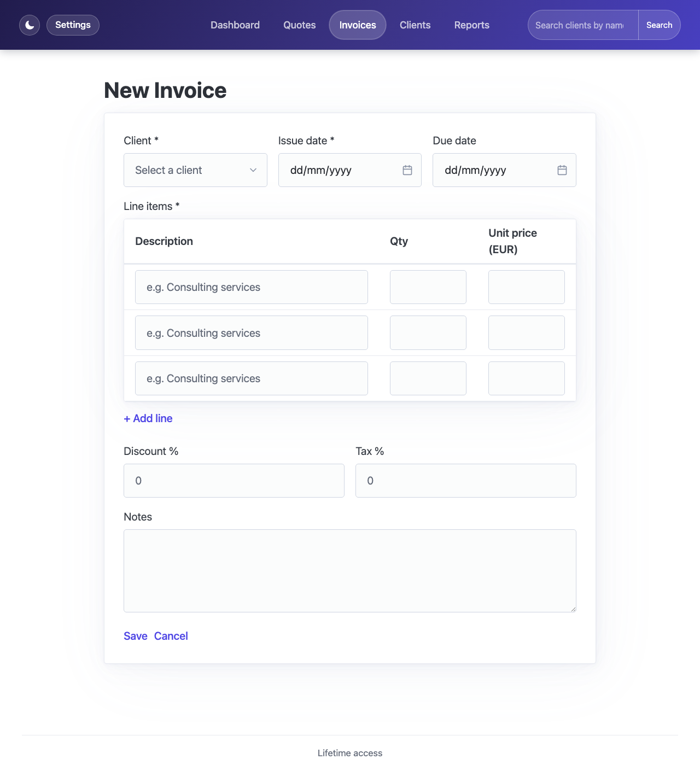Focus the Search clients by name field
The image size is (700, 771).
pos(583,25)
